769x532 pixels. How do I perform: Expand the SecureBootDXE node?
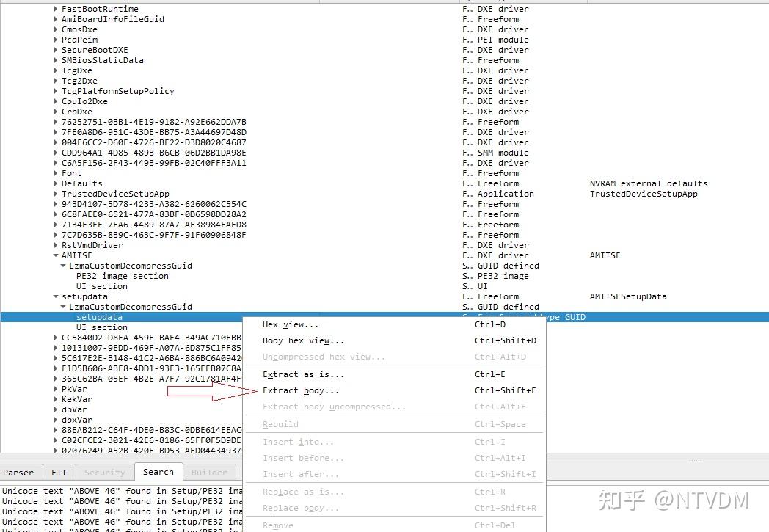coord(55,50)
